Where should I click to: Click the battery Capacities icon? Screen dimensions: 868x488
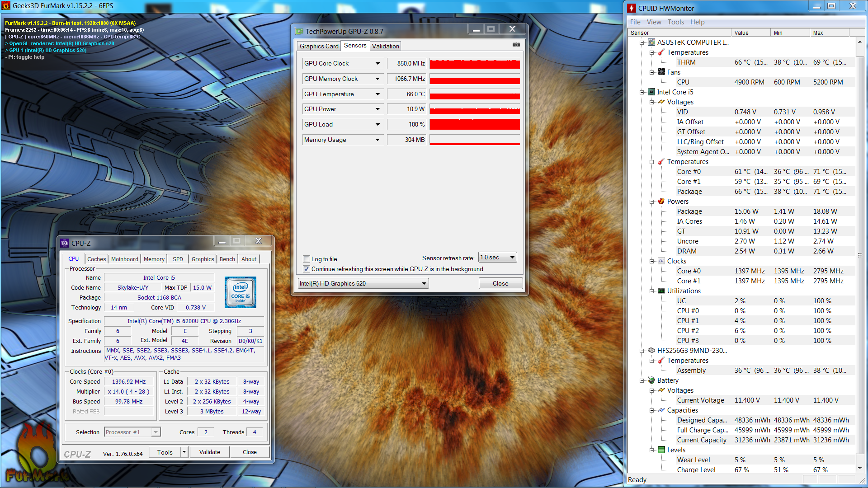tap(661, 410)
